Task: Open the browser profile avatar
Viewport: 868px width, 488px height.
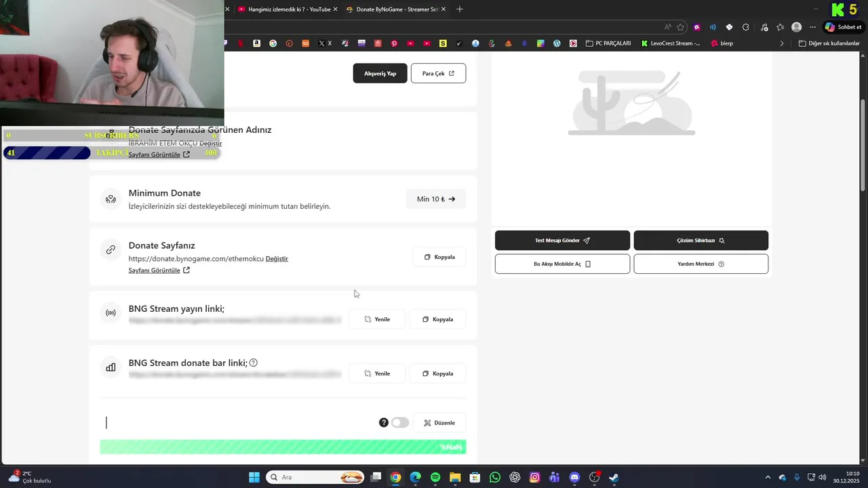Action: point(797,27)
